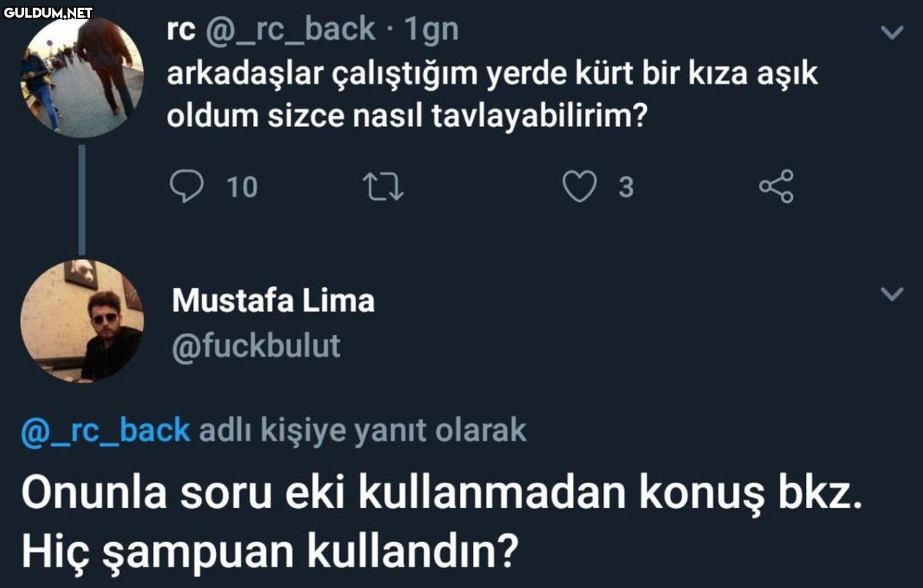Click the @_rc_back handle in the tweet header
923x588 pixels.
coord(290,30)
